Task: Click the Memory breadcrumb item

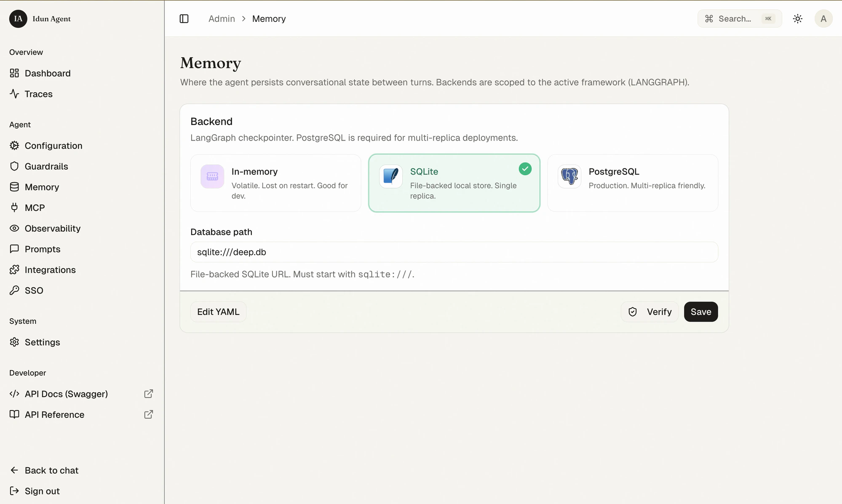Action: coord(269,19)
